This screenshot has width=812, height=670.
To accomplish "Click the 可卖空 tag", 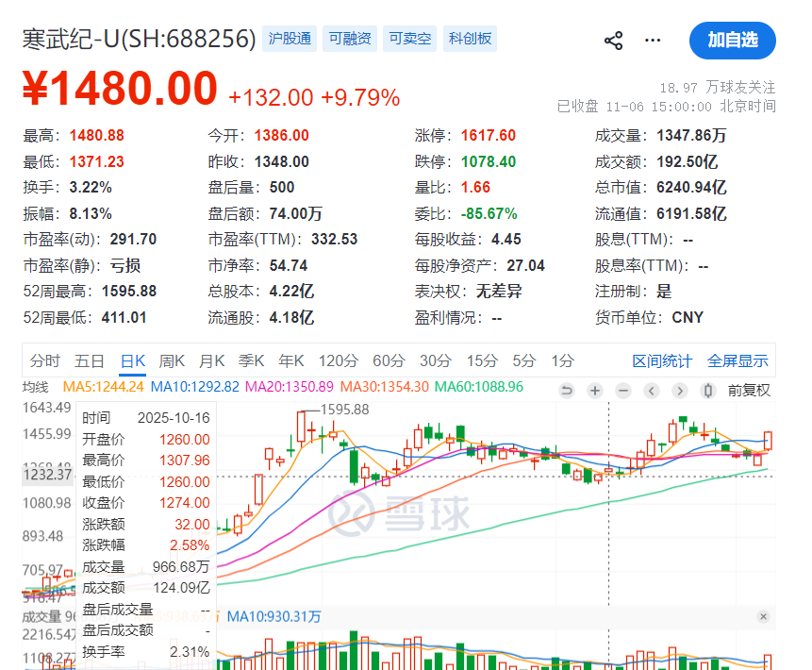I will coord(409,39).
